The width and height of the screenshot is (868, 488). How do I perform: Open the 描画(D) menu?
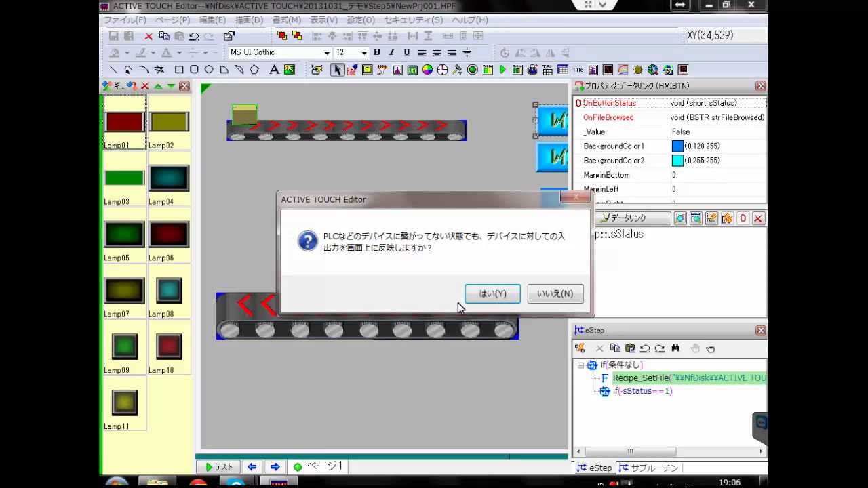(x=249, y=20)
